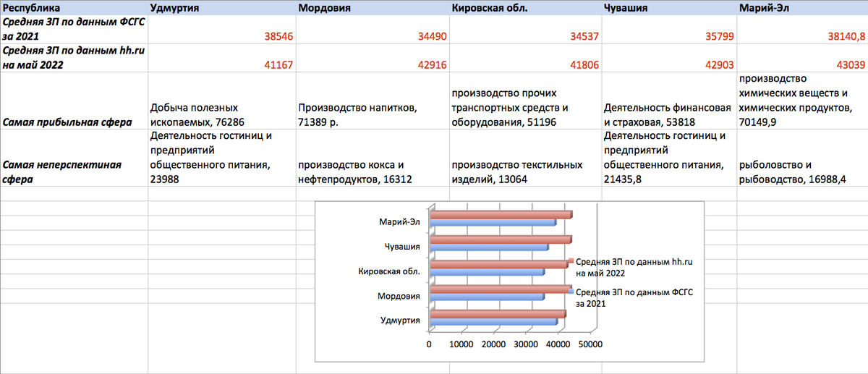Screen dimensions: 868x374
Task: Select cell Добыча полезных ископаемых, 76286
Action: click(222, 101)
